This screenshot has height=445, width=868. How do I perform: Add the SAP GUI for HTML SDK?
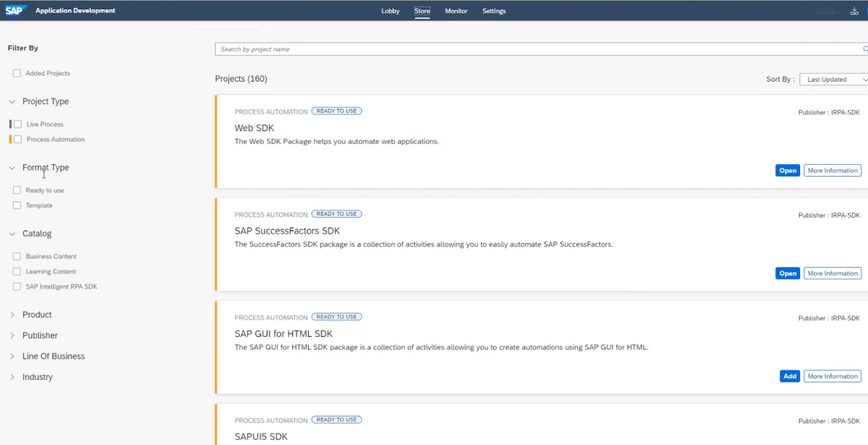[x=790, y=376]
